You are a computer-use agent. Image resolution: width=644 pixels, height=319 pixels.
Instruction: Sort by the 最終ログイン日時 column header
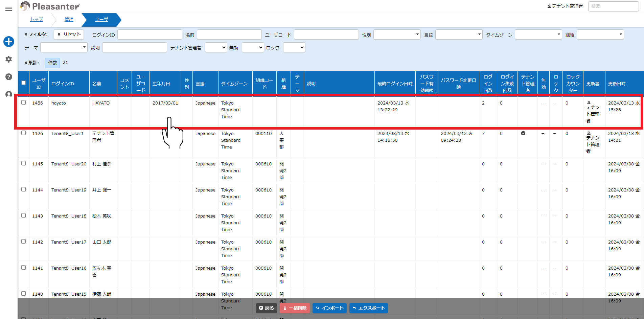pos(395,84)
